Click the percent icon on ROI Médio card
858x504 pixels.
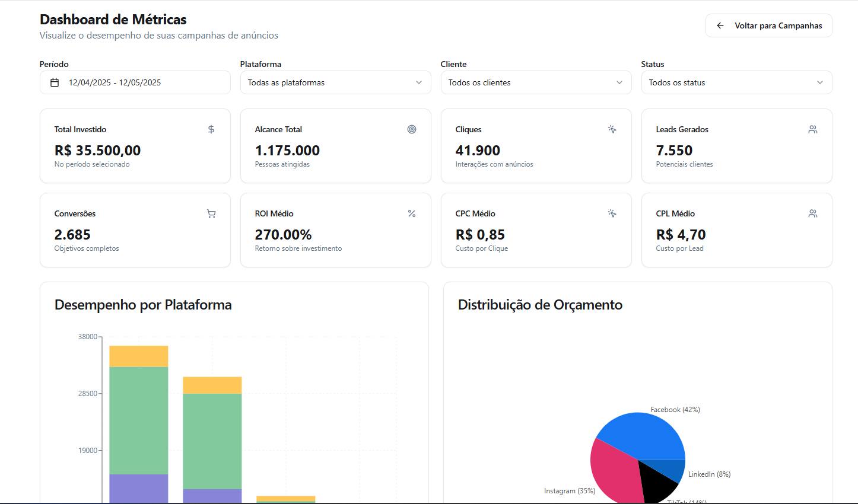pos(412,213)
